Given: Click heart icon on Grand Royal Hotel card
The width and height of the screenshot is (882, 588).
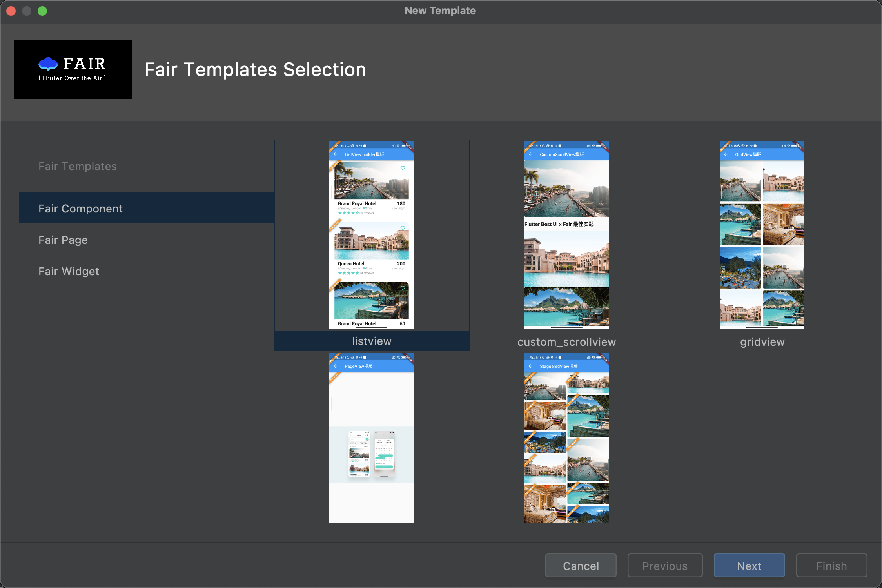Looking at the screenshot, I should tap(403, 168).
